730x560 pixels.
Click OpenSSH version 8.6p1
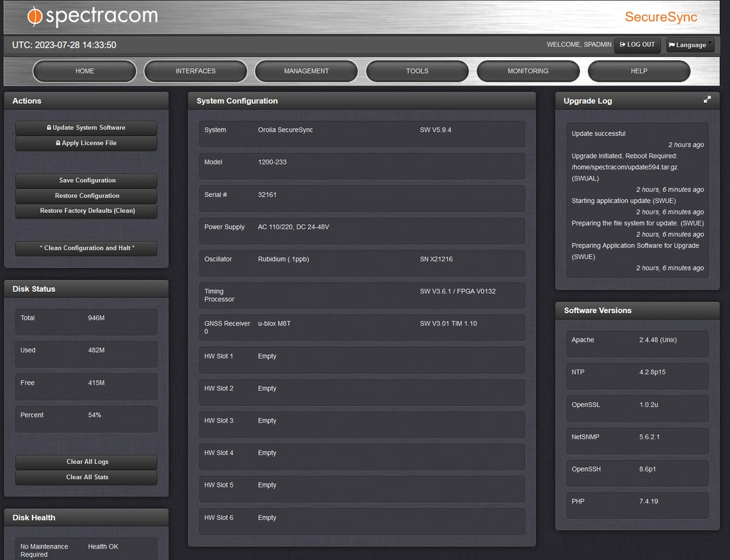[648, 469]
